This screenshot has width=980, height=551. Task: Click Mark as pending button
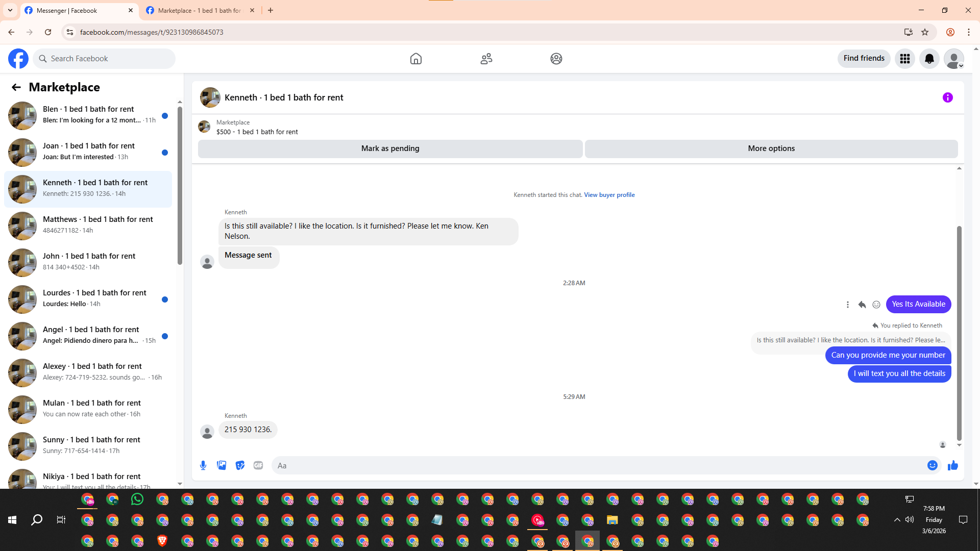click(x=390, y=148)
